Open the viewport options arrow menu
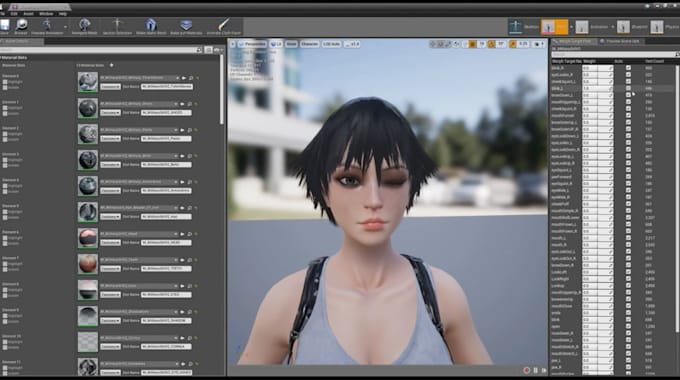Screen dimensions: 680x380 coord(232,44)
